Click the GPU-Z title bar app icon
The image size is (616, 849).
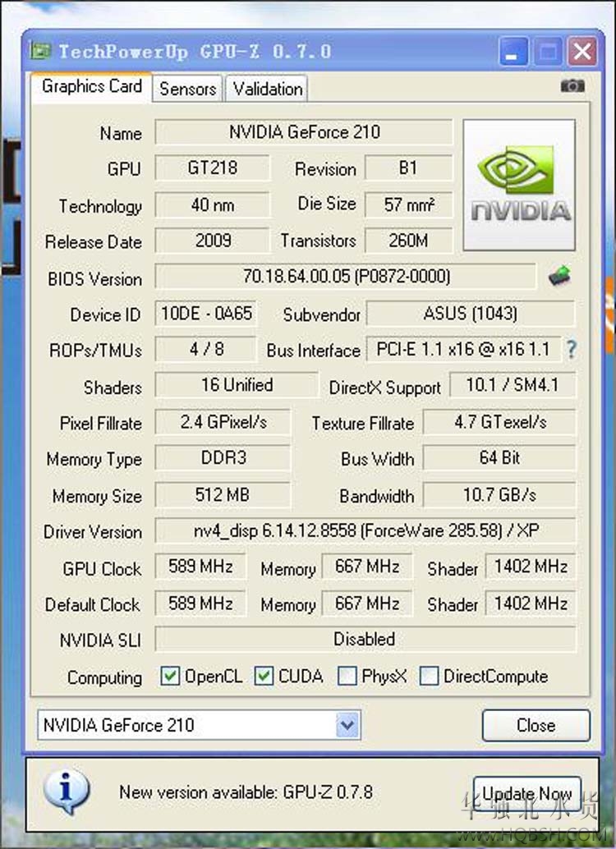40,51
